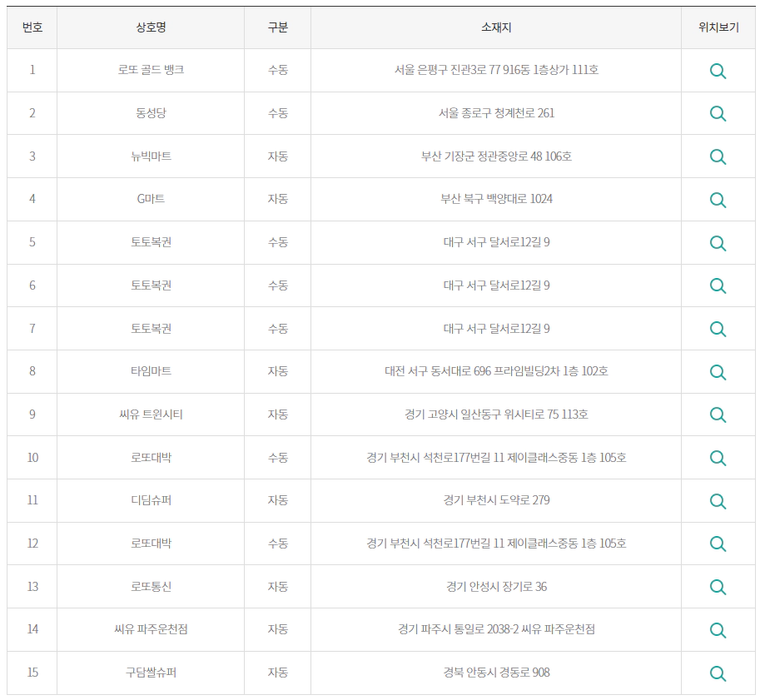The image size is (760, 700).
Task: Click address 경기 부천시 도약로 279
Action: click(x=496, y=499)
